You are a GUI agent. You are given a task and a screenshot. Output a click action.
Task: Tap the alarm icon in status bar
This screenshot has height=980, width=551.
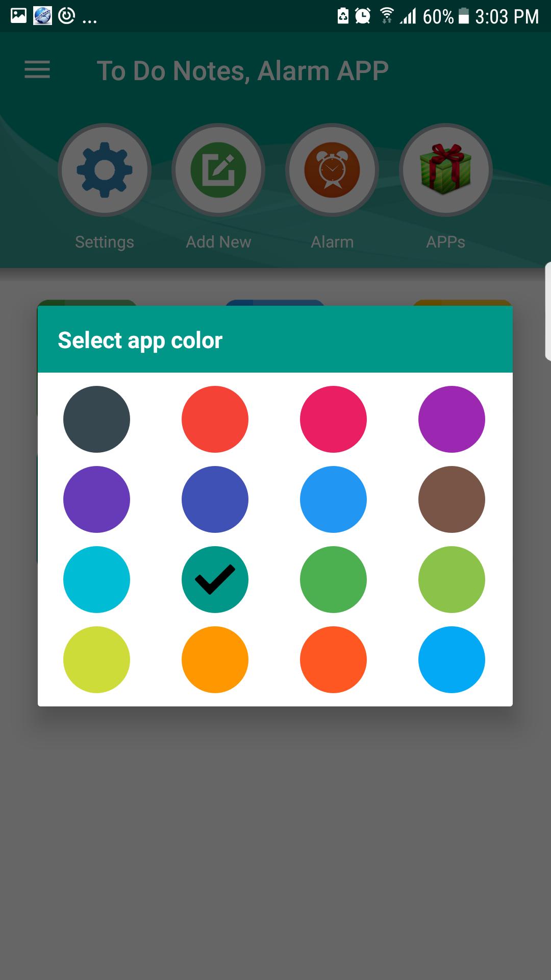tap(363, 16)
